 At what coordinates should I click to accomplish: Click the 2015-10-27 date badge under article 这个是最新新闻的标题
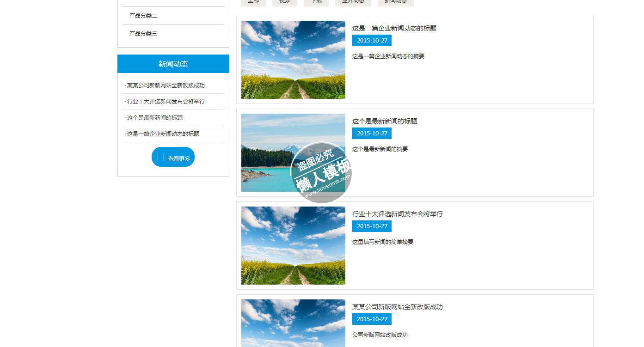point(372,134)
